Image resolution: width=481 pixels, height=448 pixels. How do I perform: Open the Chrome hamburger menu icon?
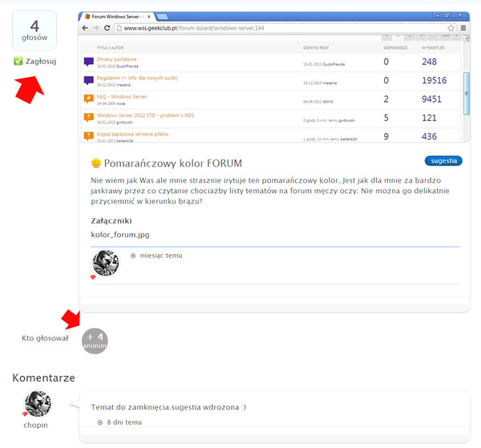463,28
